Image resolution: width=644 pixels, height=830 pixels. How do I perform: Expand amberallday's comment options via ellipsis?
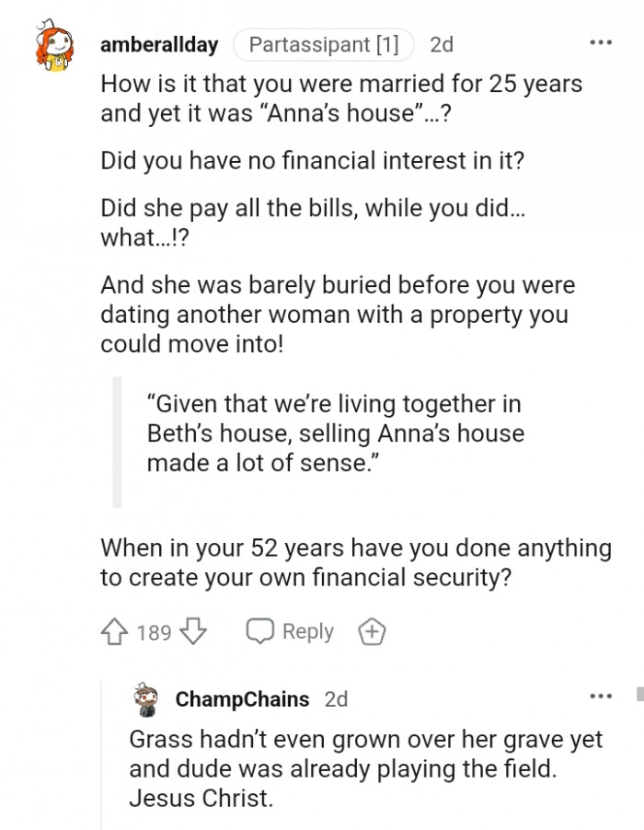point(602,40)
